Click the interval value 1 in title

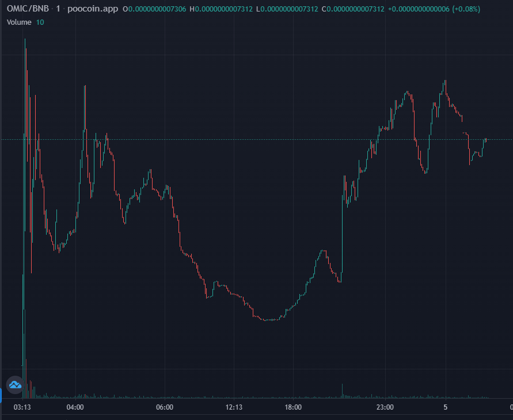coord(58,9)
